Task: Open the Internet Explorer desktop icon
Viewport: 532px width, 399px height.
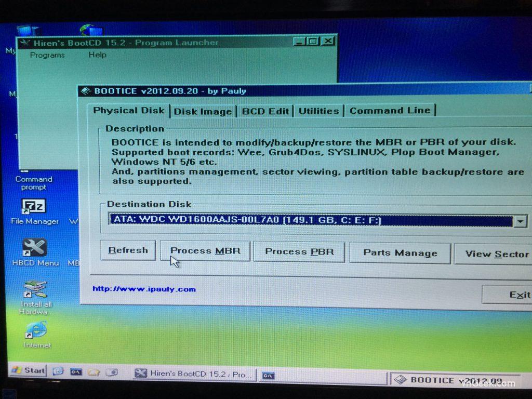Action: (x=37, y=335)
